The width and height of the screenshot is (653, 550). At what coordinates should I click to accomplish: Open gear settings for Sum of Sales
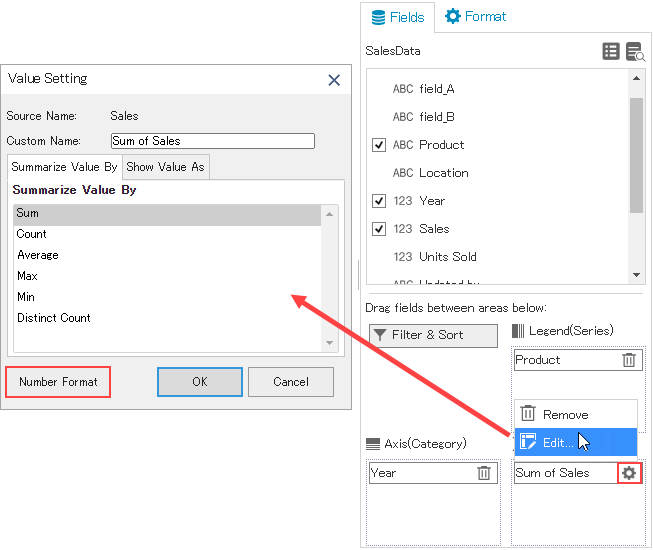tap(629, 473)
